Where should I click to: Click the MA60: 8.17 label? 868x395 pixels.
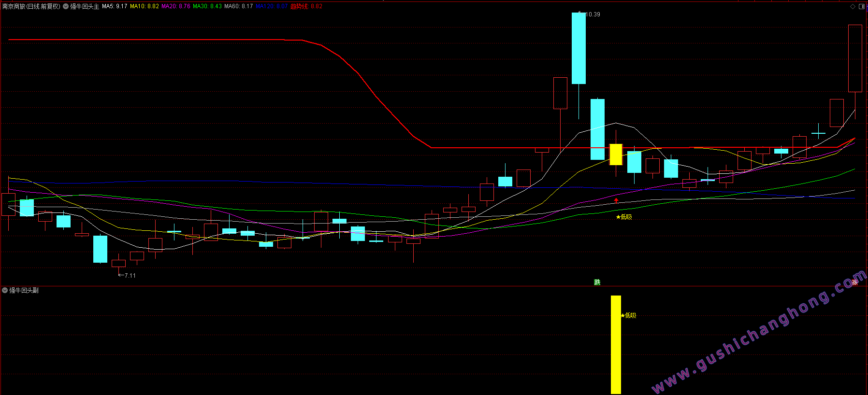[x=239, y=6]
